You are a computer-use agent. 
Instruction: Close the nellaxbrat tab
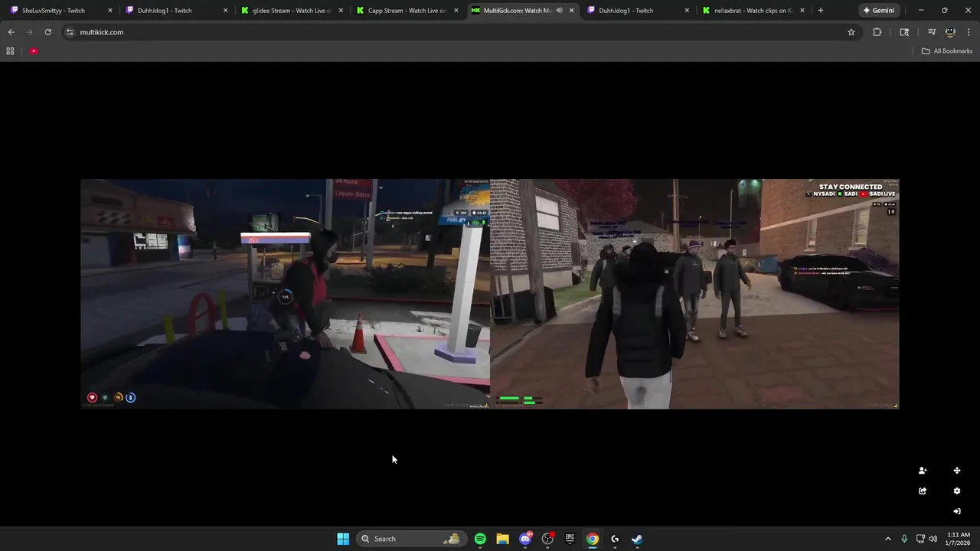point(802,11)
